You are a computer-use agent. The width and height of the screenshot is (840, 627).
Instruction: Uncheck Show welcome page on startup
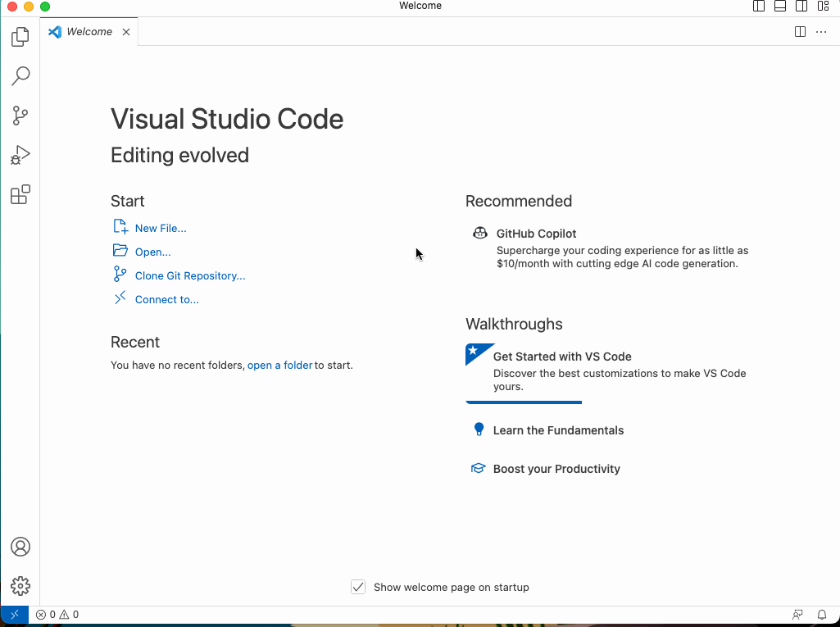(x=358, y=587)
